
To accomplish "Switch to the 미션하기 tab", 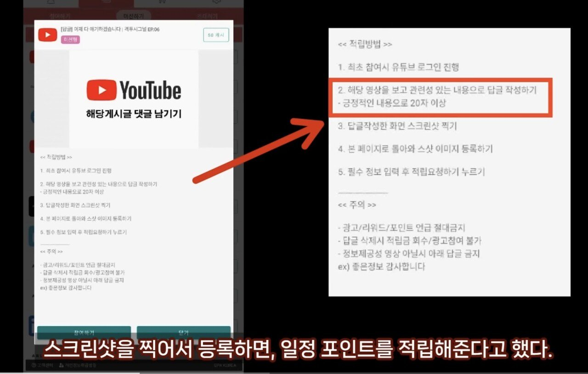I will click(x=133, y=17).
